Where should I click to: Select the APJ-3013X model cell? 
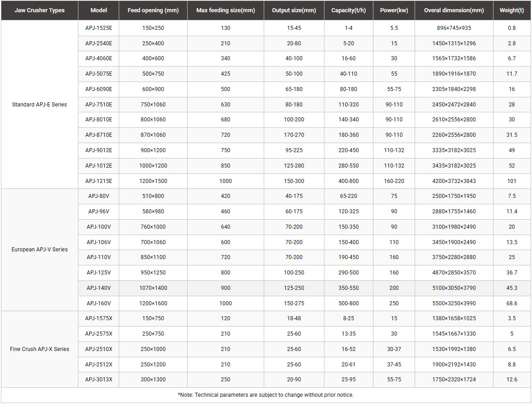99,380
